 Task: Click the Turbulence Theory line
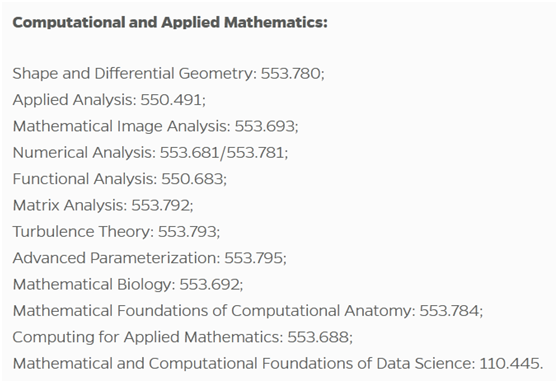click(116, 231)
